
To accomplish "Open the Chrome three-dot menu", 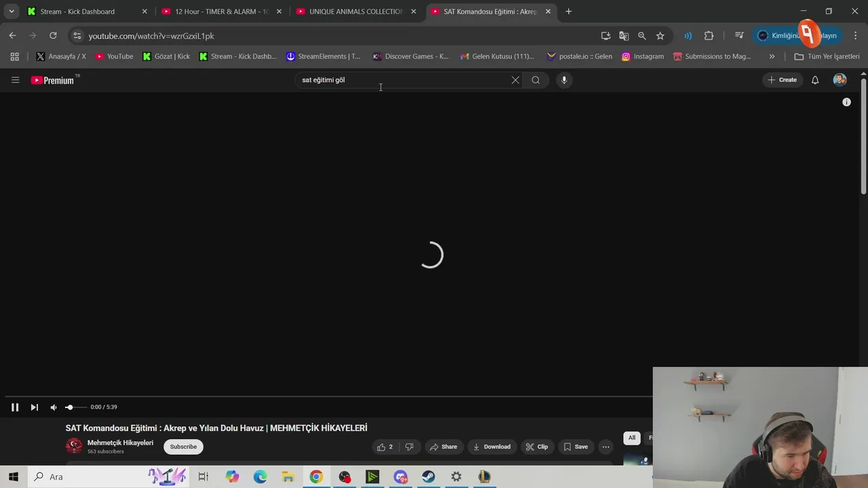I will pyautogui.click(x=856, y=36).
